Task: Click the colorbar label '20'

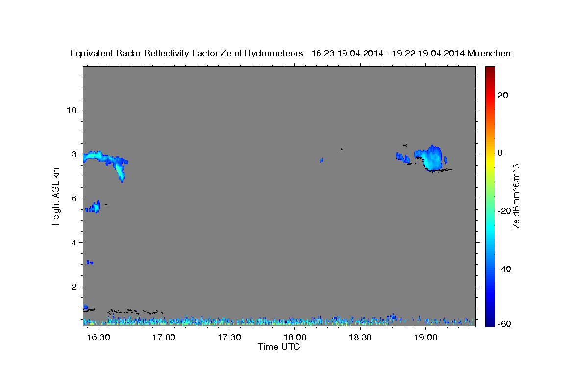Action: tap(504, 95)
